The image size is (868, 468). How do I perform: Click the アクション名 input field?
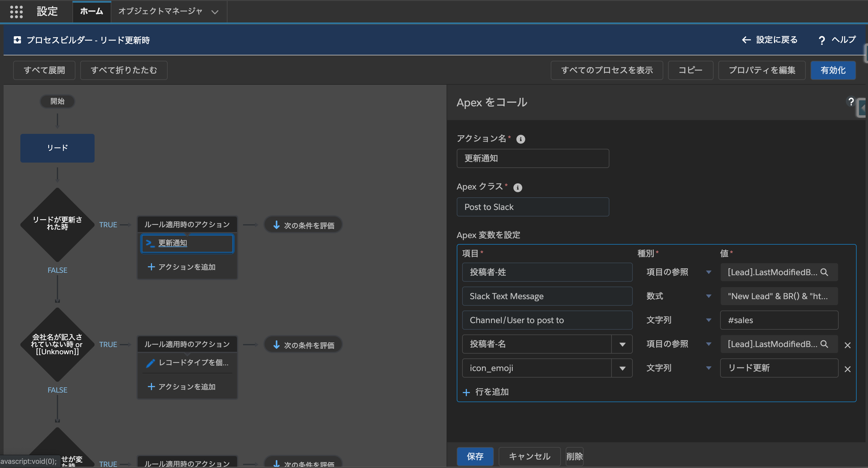tap(532, 158)
